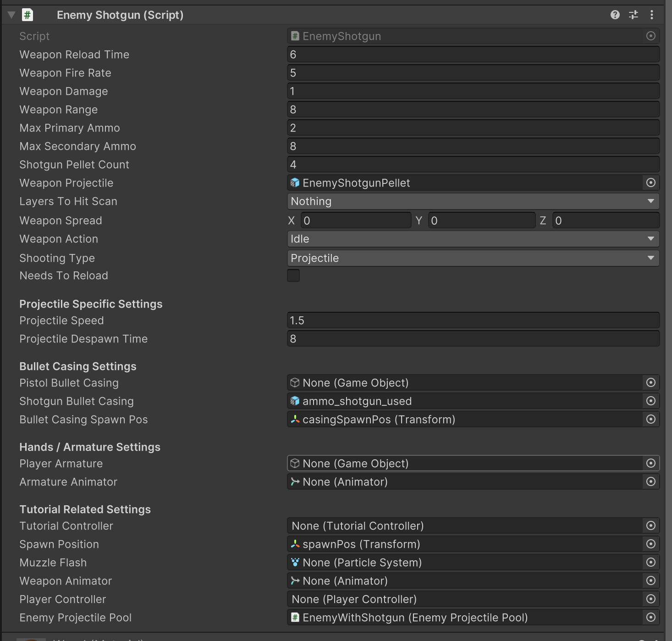Open the Shooting Type dropdown
This screenshot has width=672, height=641.
pyautogui.click(x=472, y=258)
